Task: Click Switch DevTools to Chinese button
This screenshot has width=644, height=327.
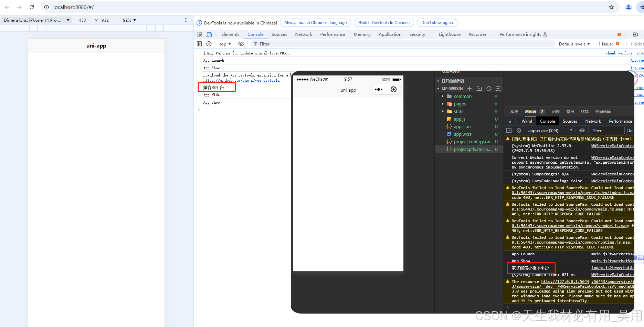Action: (x=384, y=23)
